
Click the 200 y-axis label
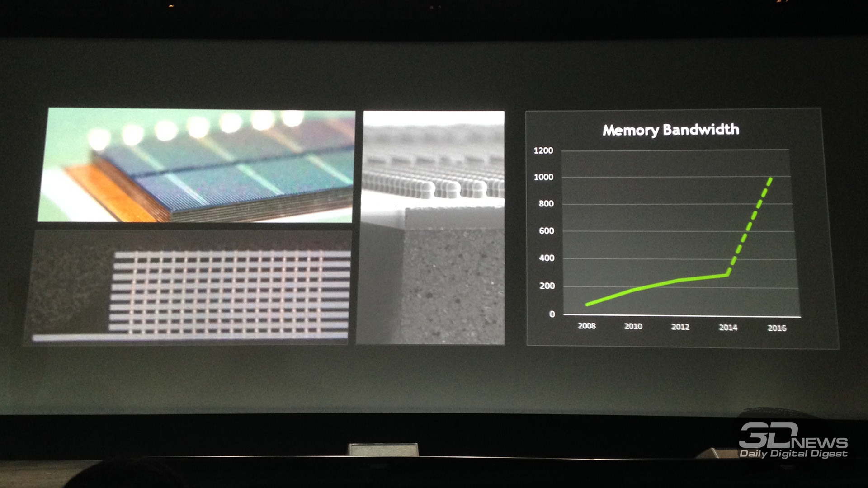click(x=547, y=286)
